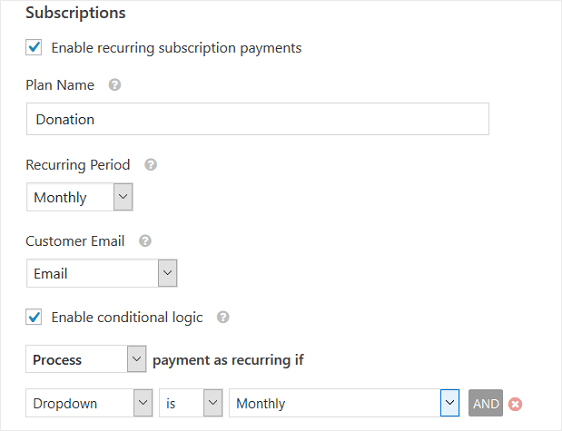Click the Customer Email dropdown arrow
This screenshot has width=562, height=431.
[x=167, y=273]
